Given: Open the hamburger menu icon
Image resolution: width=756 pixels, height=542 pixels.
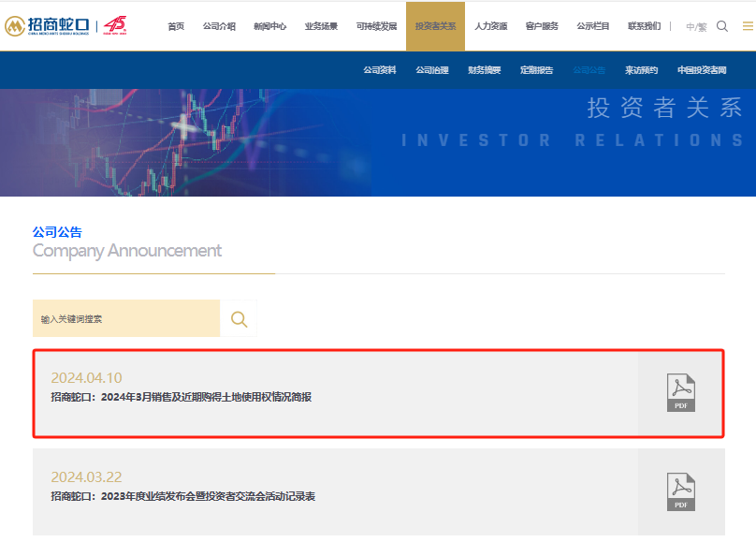Looking at the screenshot, I should (x=748, y=26).
